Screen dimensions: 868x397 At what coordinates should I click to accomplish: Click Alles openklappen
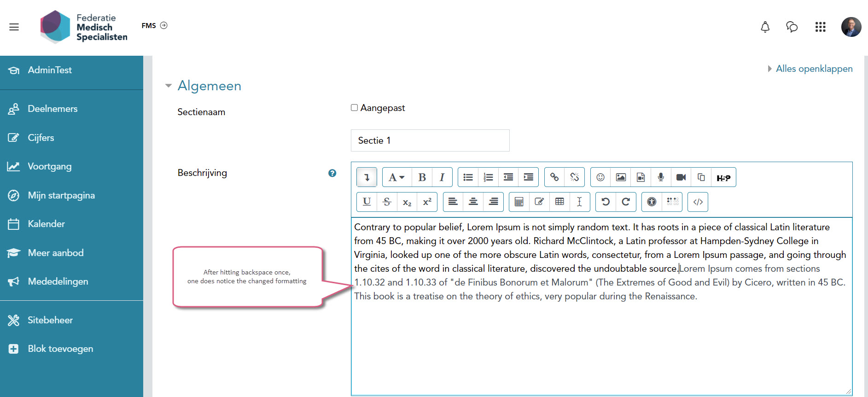[814, 69]
